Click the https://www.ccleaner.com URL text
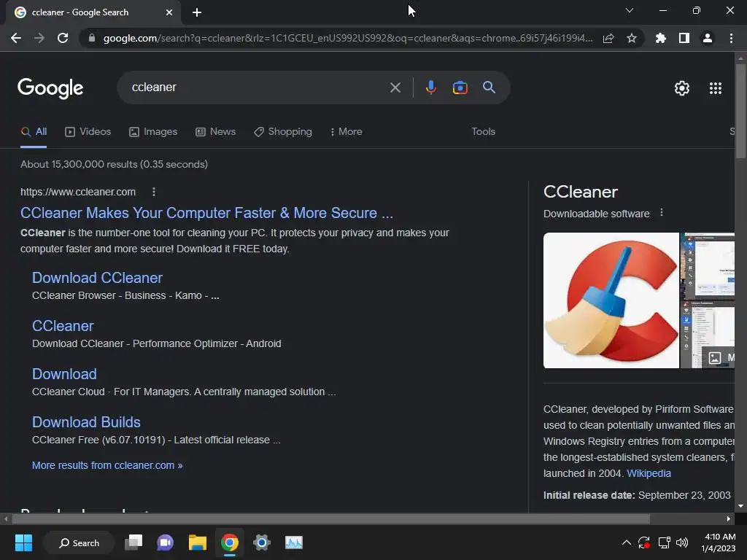The height and width of the screenshot is (560, 747). [x=78, y=192]
